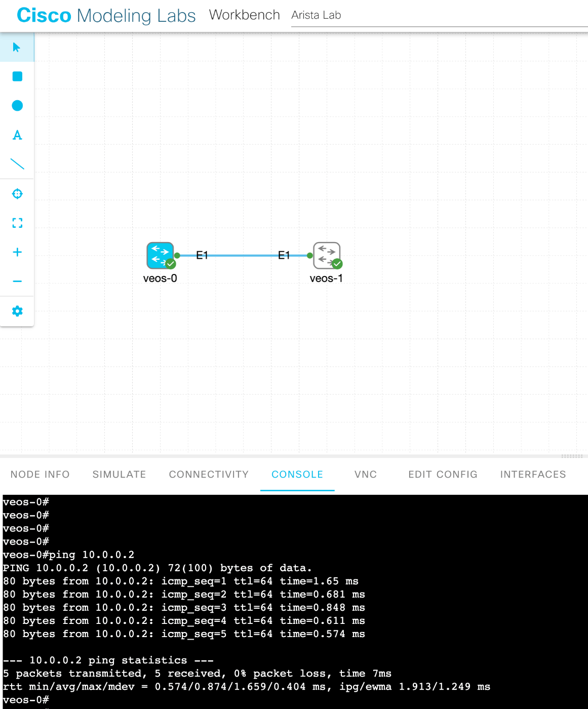Edit the Arista Lab name field
Screen dimensions: 588x709
click(x=440, y=15)
